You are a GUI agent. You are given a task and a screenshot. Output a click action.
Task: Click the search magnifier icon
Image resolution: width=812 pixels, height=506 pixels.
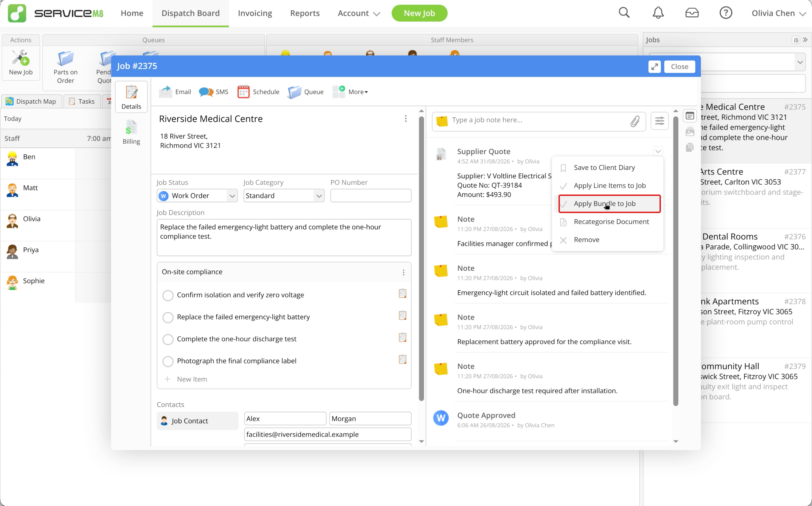pos(624,13)
